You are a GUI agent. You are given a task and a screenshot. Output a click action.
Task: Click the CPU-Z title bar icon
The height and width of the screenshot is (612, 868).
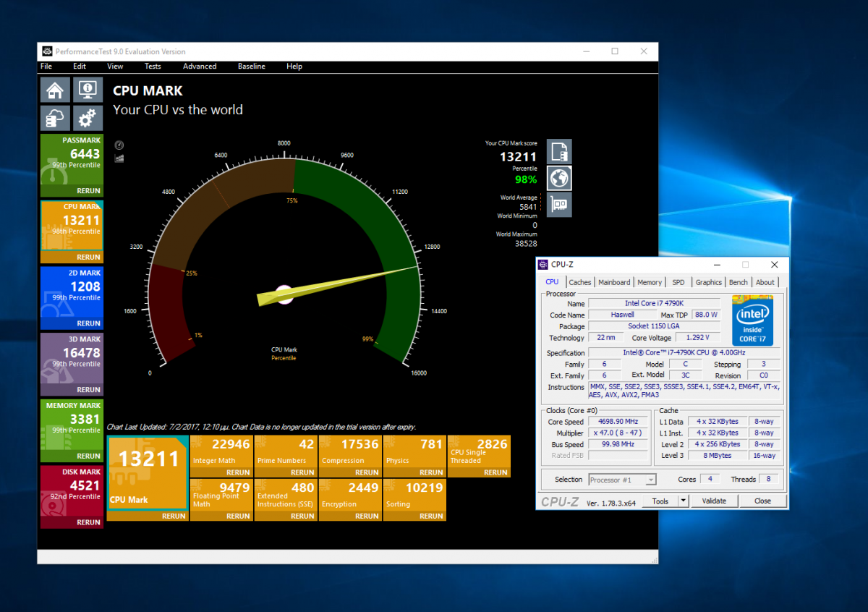[x=544, y=265]
